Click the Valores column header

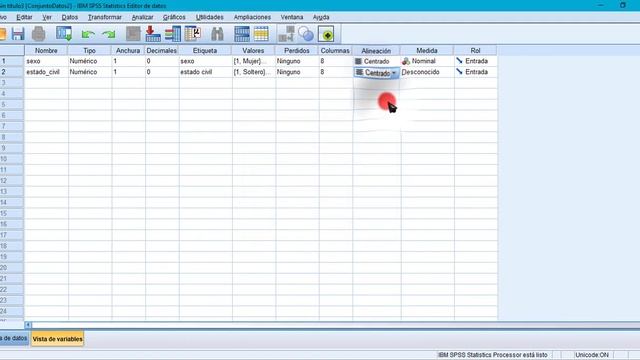click(x=253, y=51)
